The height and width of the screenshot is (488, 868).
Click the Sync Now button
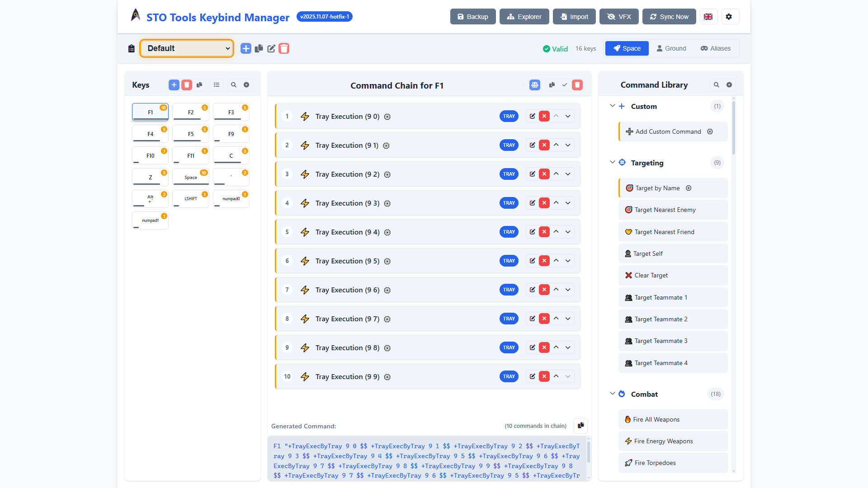[669, 16]
